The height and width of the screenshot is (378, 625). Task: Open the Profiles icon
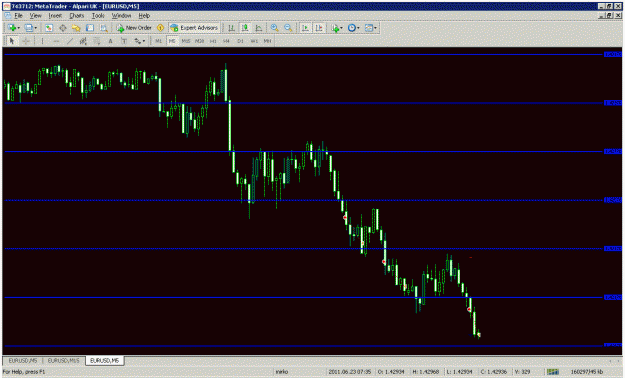[x=28, y=28]
